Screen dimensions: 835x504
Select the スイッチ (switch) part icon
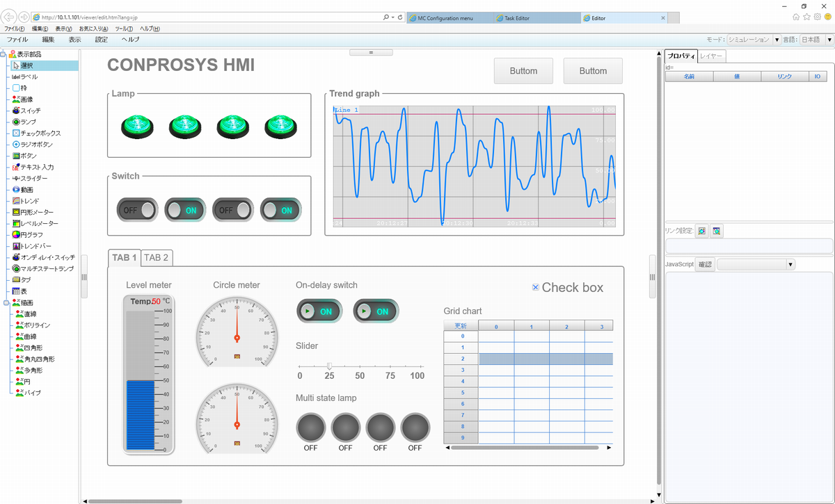[16, 111]
